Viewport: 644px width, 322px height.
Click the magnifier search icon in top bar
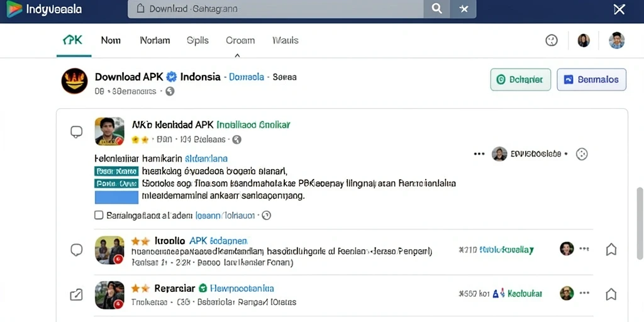click(436, 9)
